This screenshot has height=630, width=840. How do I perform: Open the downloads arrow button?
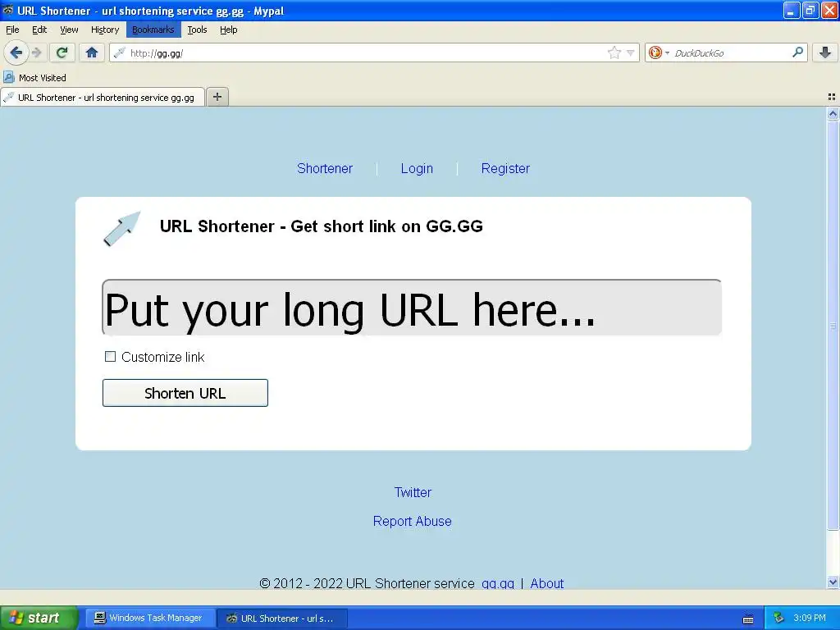coord(825,52)
